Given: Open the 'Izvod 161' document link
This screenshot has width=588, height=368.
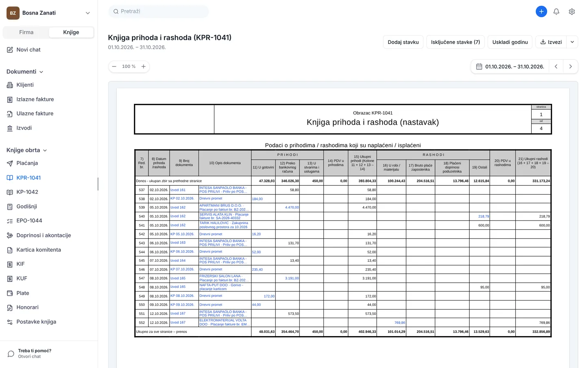Looking at the screenshot, I should click(x=178, y=190).
